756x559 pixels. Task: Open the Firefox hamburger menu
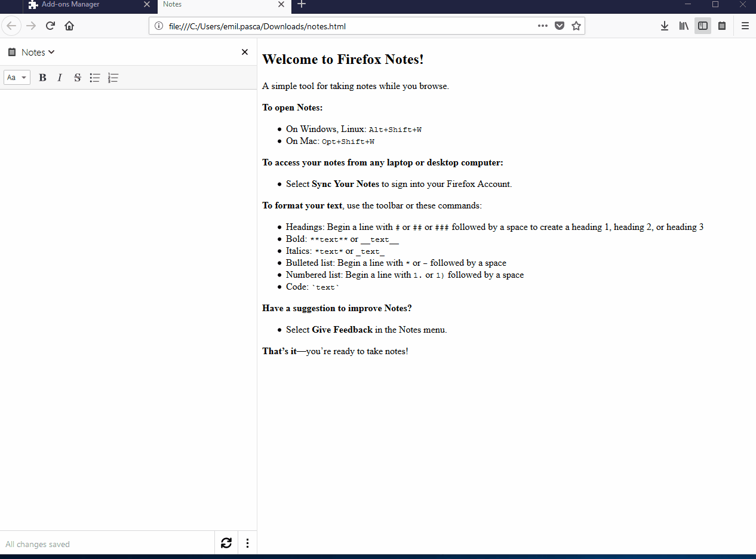(745, 26)
